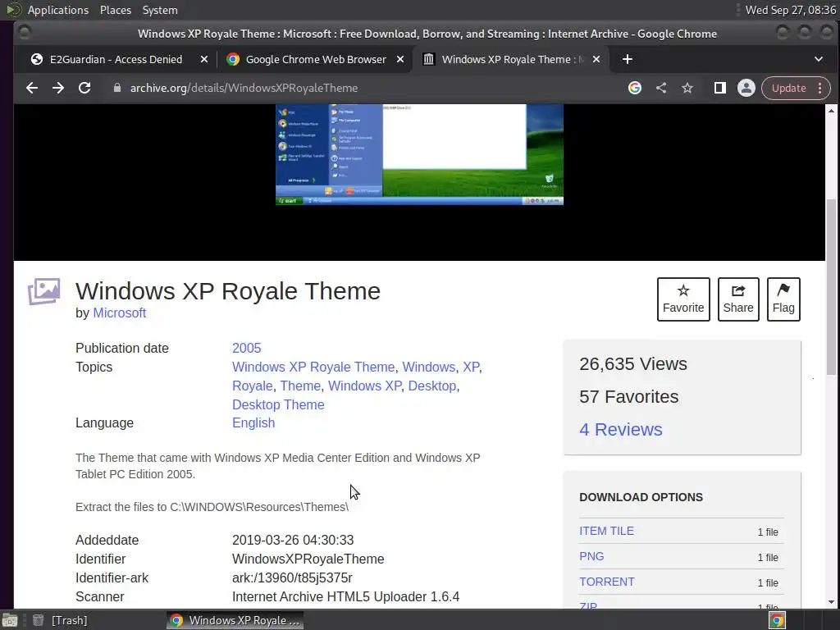
Task: Download the PNG option
Action: (x=591, y=556)
